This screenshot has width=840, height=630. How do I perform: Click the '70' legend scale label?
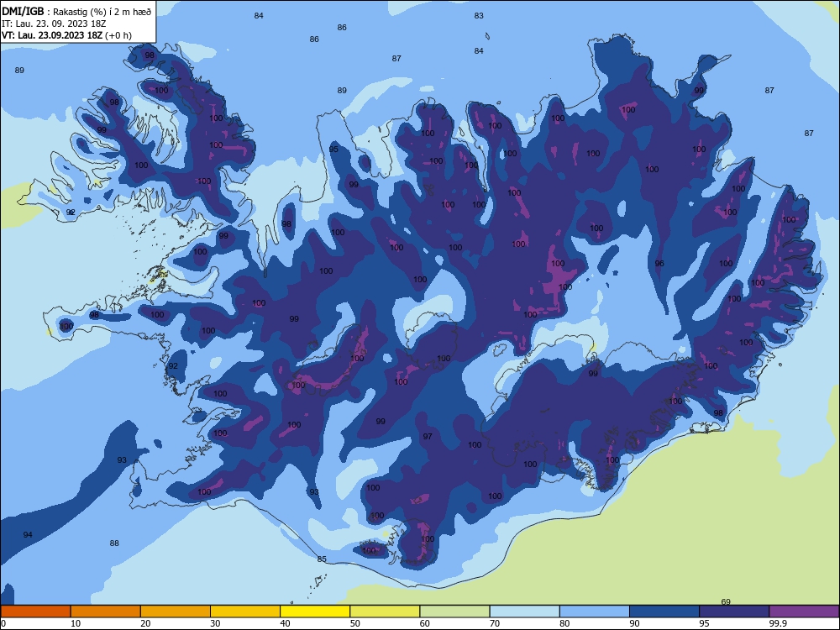495,623
